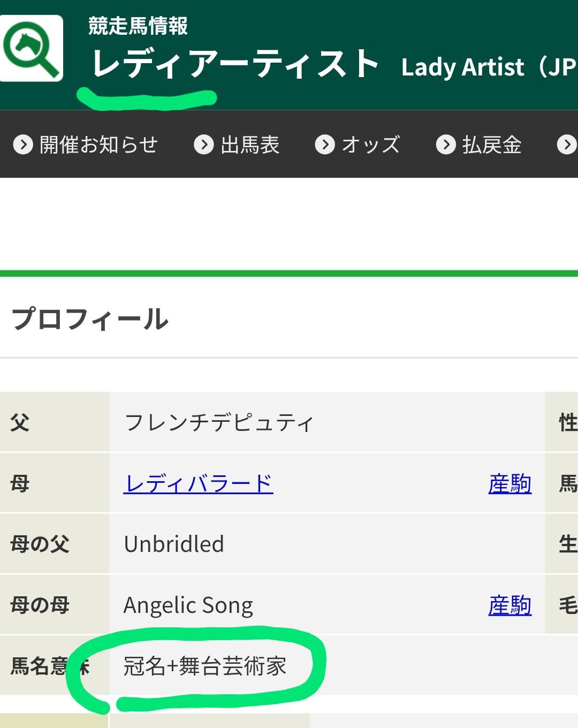Select the Unbridled text in 母の父 row
Viewport: 578px width, 728px height.
[174, 544]
